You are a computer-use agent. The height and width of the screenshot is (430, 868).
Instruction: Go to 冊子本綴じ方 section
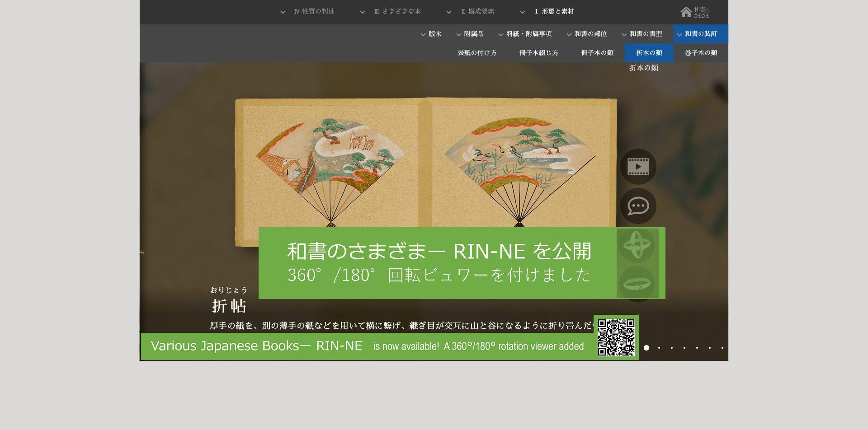[x=538, y=53]
